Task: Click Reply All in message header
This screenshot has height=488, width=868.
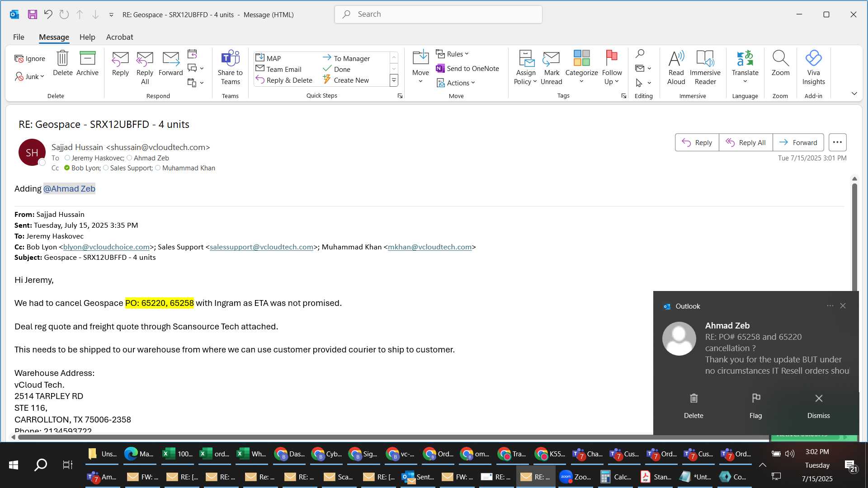Action: tap(745, 142)
